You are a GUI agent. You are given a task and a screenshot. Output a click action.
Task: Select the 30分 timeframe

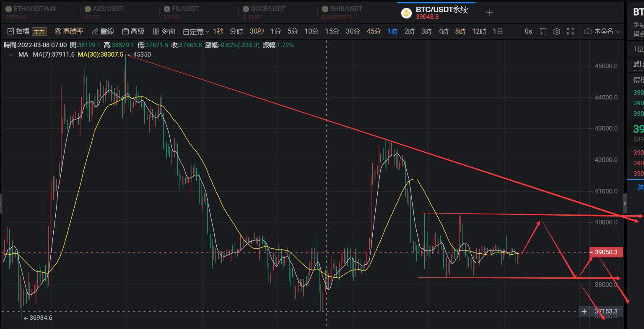click(353, 31)
